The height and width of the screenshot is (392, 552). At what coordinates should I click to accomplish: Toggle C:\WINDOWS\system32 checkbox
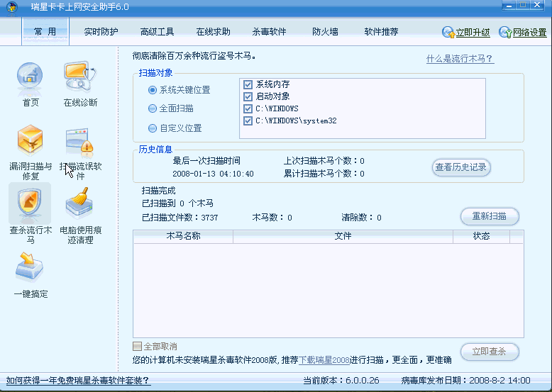[x=248, y=121]
